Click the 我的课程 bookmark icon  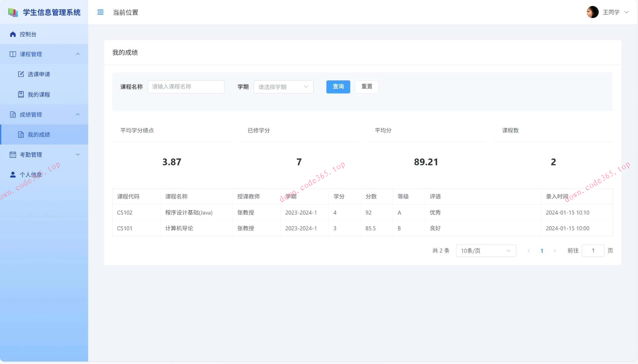point(21,95)
